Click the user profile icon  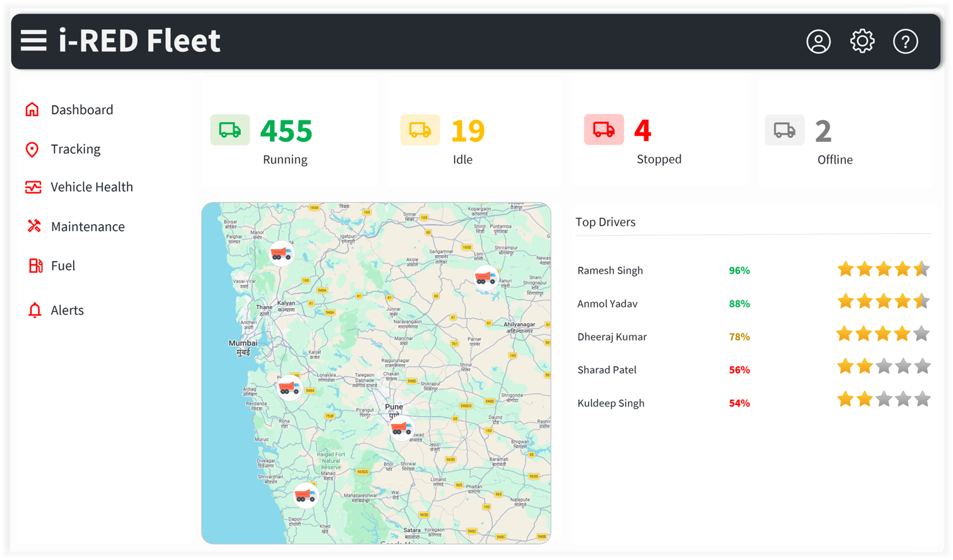(818, 41)
